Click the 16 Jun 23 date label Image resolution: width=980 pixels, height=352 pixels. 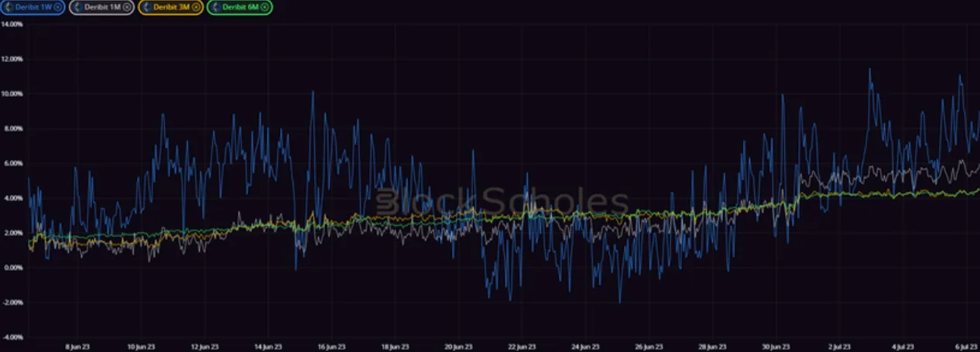pos(331,347)
